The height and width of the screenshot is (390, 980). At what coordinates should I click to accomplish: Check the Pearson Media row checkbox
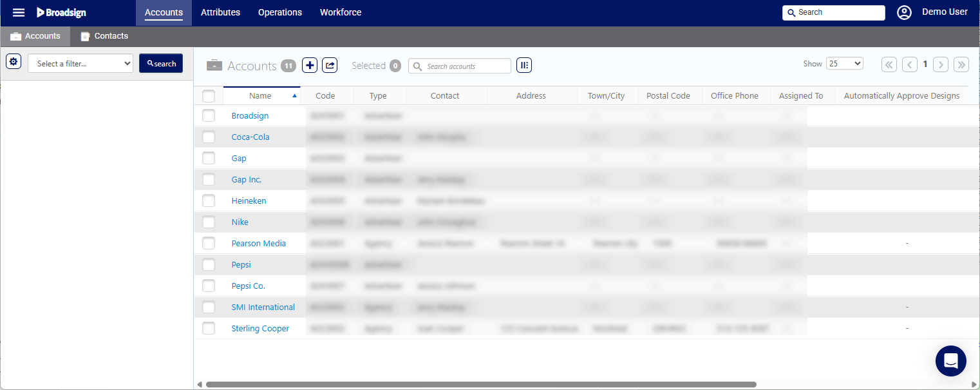click(x=209, y=244)
